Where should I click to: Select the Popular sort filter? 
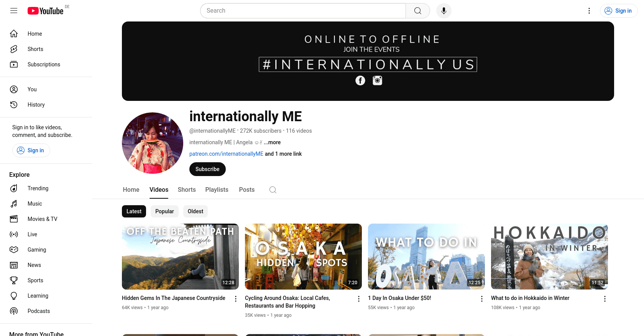pyautogui.click(x=164, y=211)
